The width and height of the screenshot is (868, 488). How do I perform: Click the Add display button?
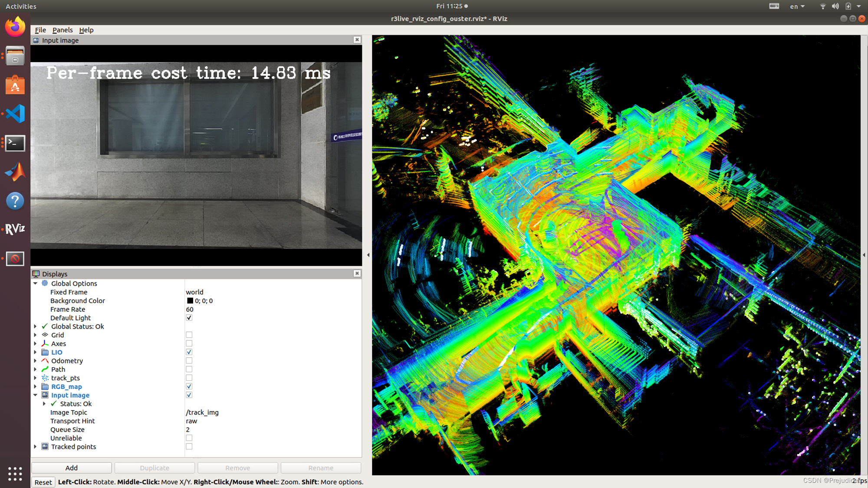coord(72,468)
